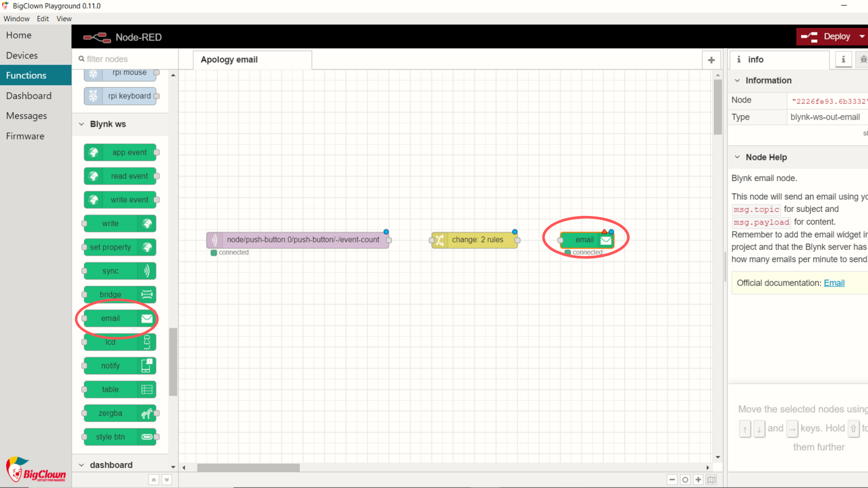This screenshot has height=488, width=868.
Task: Select the email node in palette
Action: (120, 319)
